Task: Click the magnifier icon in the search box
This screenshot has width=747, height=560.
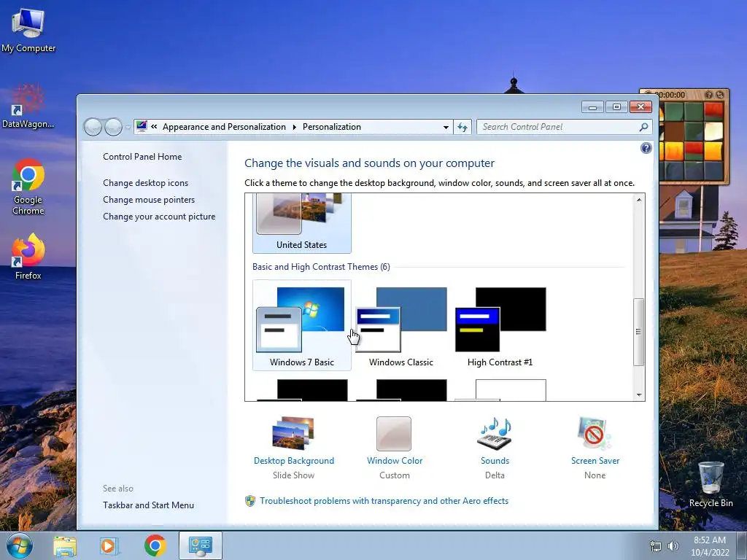Action: pos(643,127)
